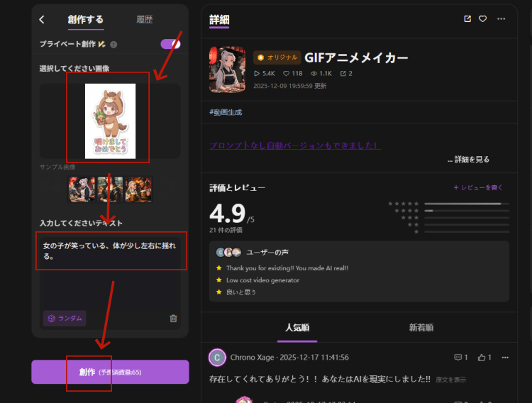
Task: Click レビューを書く to write a review
Action: tap(478, 188)
